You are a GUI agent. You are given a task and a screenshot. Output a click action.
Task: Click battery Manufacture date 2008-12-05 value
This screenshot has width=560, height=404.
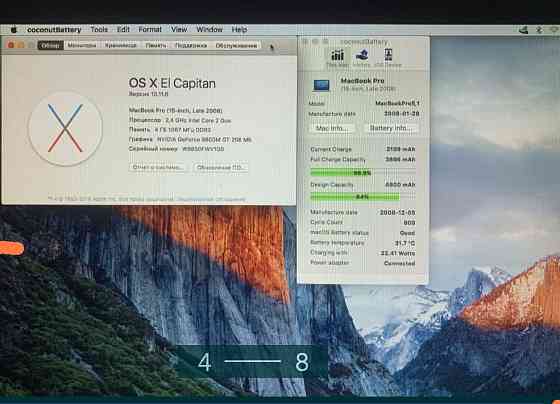coord(398,213)
